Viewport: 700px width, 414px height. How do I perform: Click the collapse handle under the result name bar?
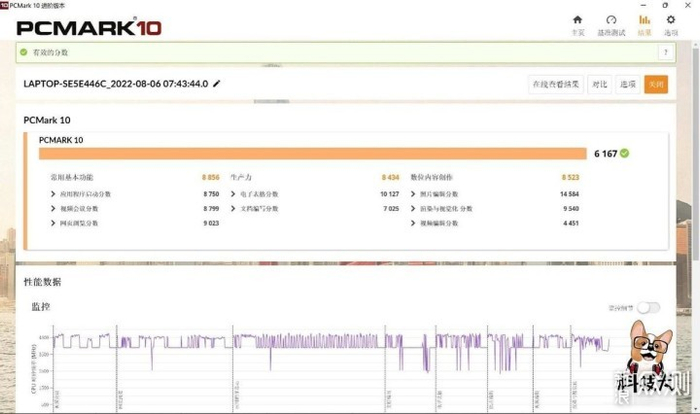(271, 101)
